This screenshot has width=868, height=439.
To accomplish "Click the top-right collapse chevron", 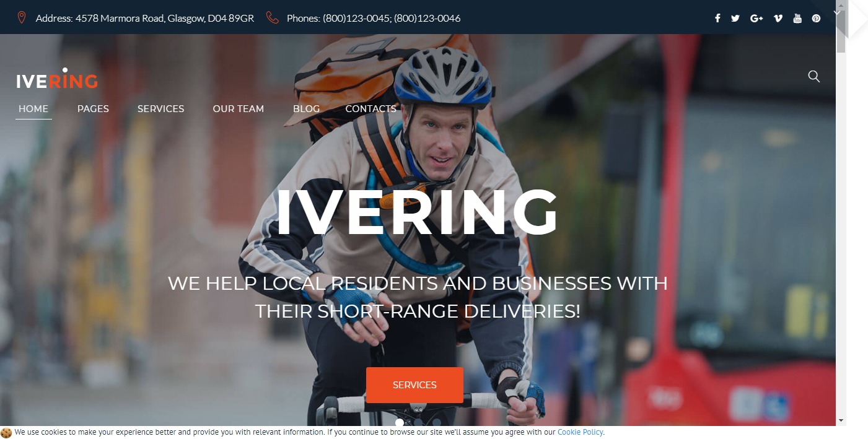I will point(837,12).
